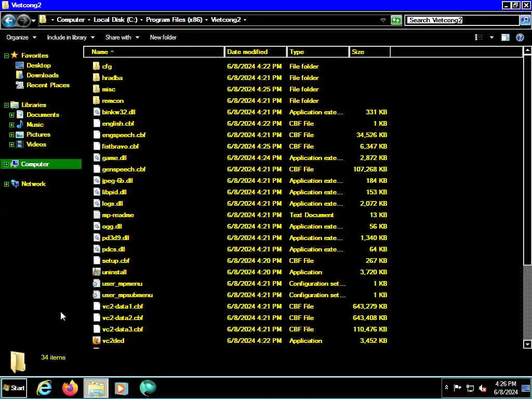Screen dimensions: 532x399
Task: Click the Show desktop taskbar button
Action: click(x=526, y=388)
